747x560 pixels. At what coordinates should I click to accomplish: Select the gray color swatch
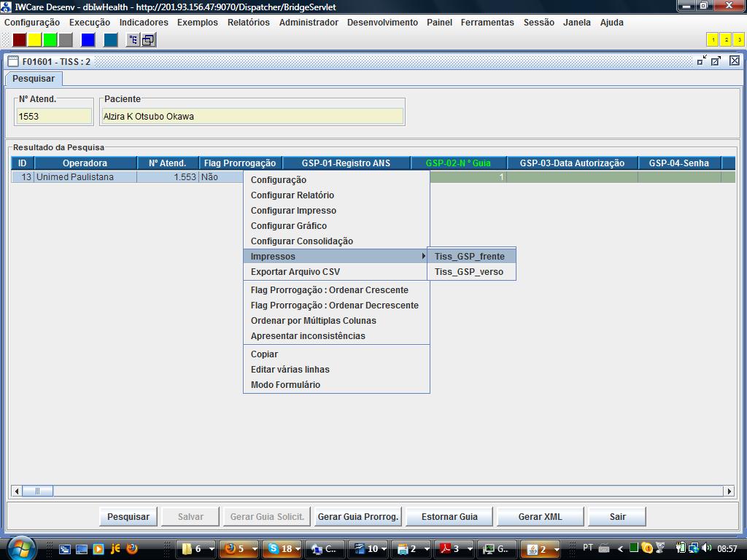[x=65, y=40]
